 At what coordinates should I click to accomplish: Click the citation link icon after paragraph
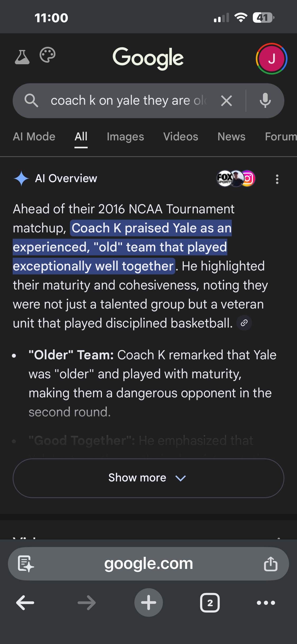(244, 323)
